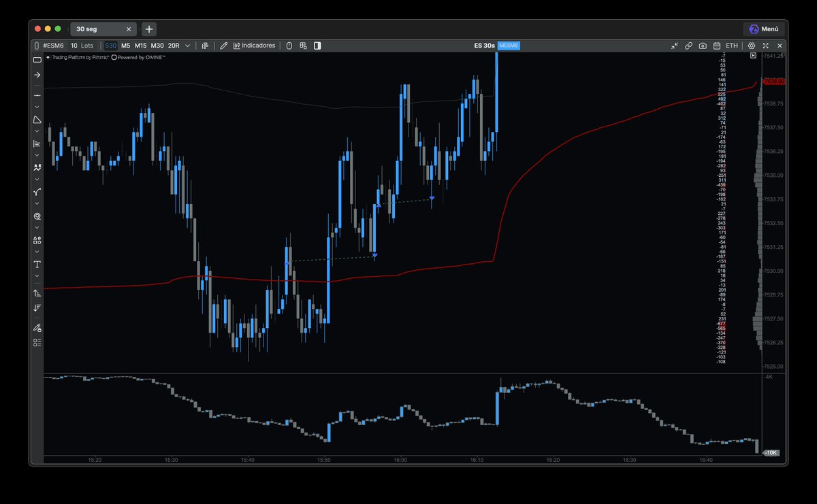This screenshot has width=817, height=504.
Task: Expand chevron below the shapes tool
Action: [x=37, y=251]
